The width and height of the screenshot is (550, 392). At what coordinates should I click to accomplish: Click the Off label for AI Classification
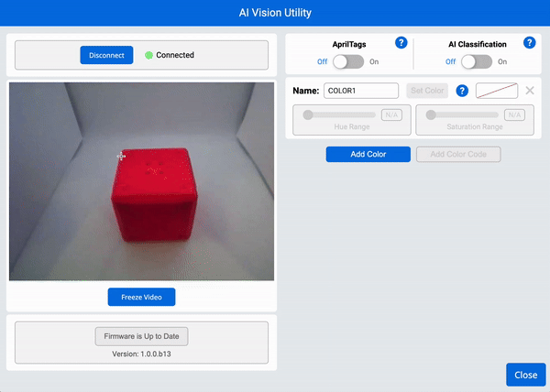coord(451,61)
